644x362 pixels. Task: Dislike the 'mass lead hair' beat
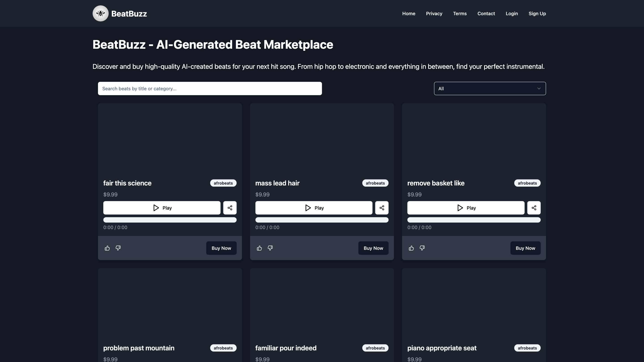(x=270, y=248)
